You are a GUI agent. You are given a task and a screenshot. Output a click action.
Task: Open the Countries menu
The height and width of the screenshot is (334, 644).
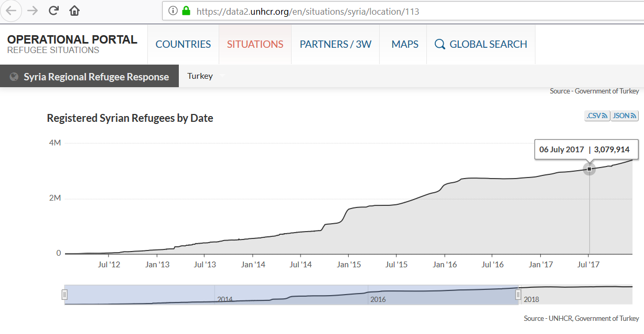(183, 45)
